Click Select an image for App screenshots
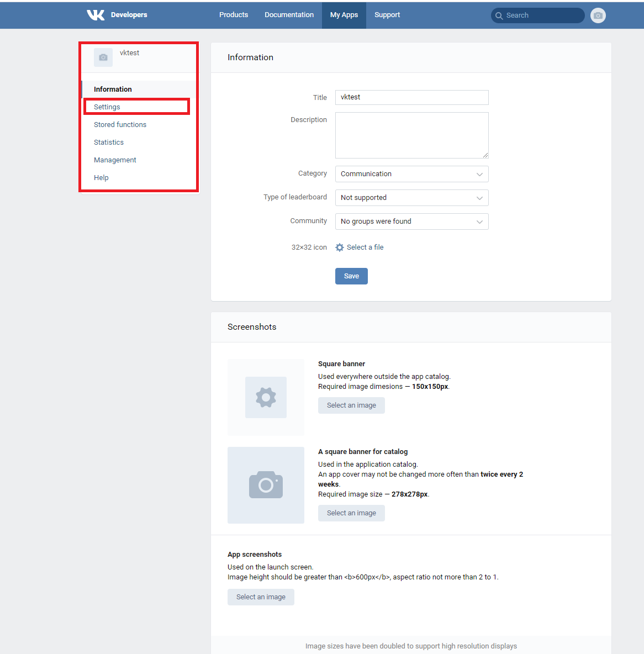This screenshot has height=654, width=644. 261,597
